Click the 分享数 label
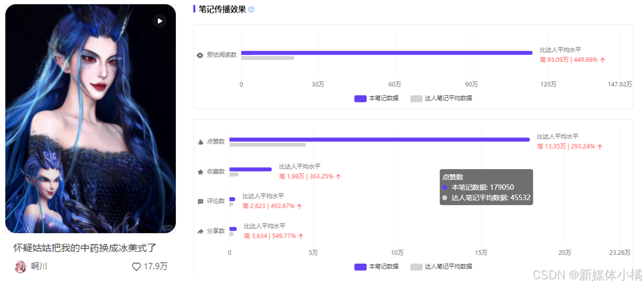 216,232
